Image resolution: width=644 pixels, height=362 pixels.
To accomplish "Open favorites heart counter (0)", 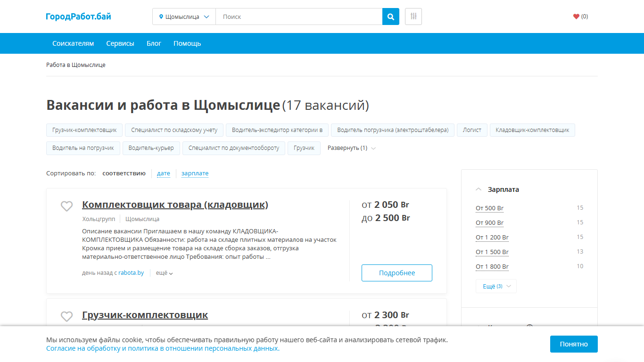I will coord(580,16).
